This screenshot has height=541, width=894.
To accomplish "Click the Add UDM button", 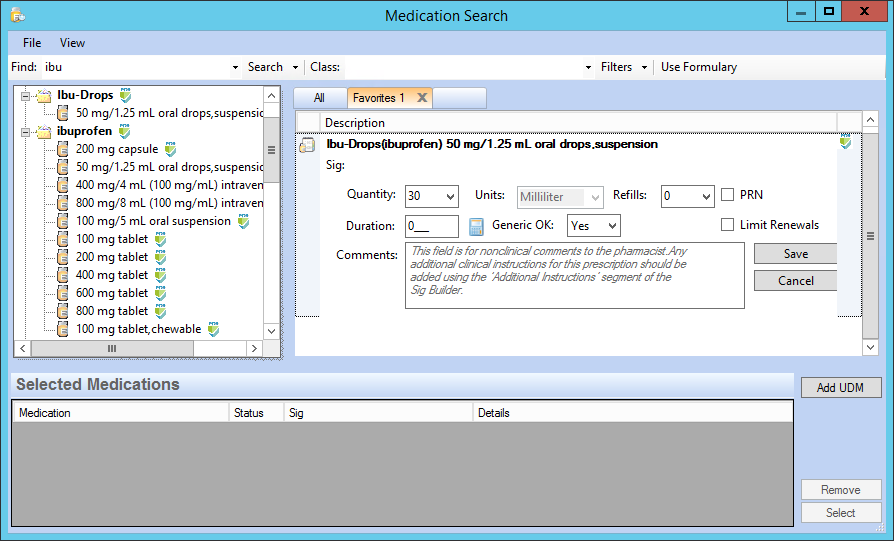I will (x=841, y=388).
